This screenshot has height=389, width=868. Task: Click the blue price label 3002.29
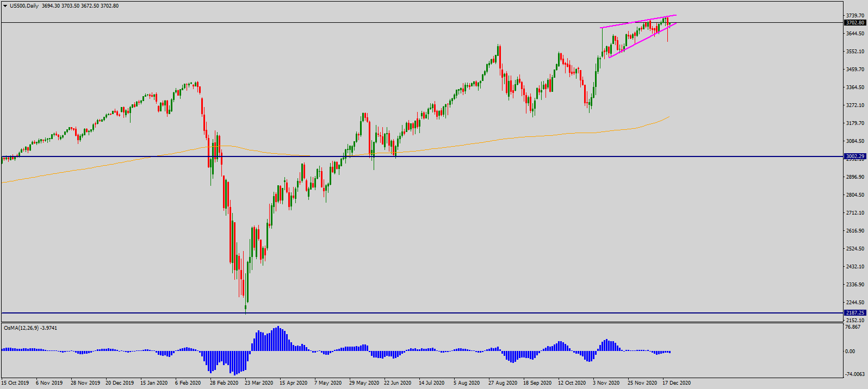pos(855,156)
